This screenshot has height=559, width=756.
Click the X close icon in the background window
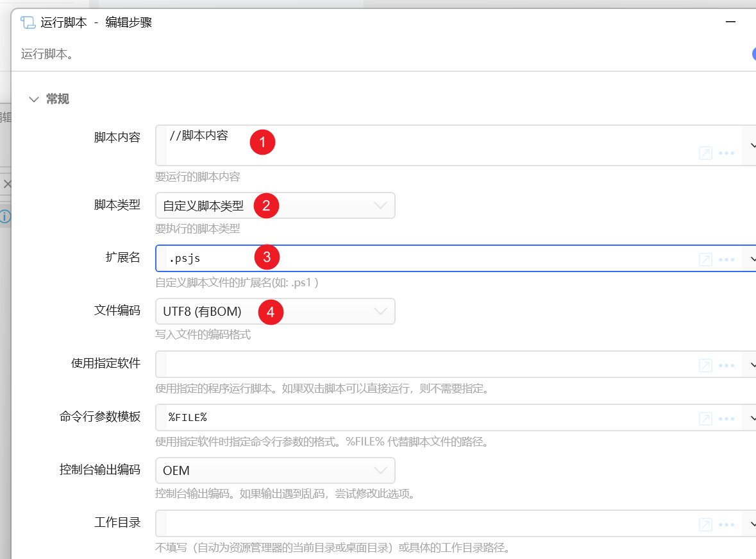tap(7, 184)
